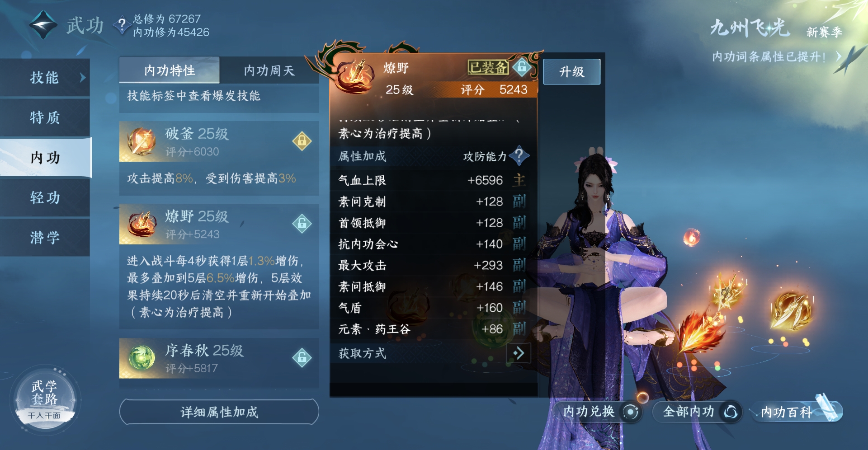The width and height of the screenshot is (868, 450).
Task: Toggle the teal lock on 燎野 list entry
Action: point(302,223)
